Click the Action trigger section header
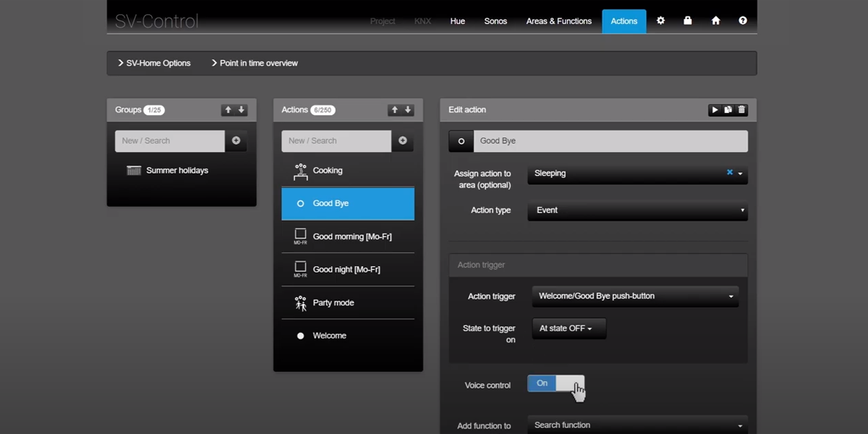The image size is (868, 434). click(x=598, y=265)
